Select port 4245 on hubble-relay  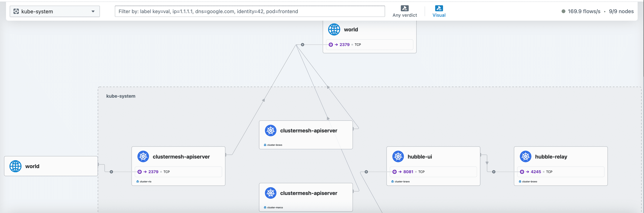(536, 172)
